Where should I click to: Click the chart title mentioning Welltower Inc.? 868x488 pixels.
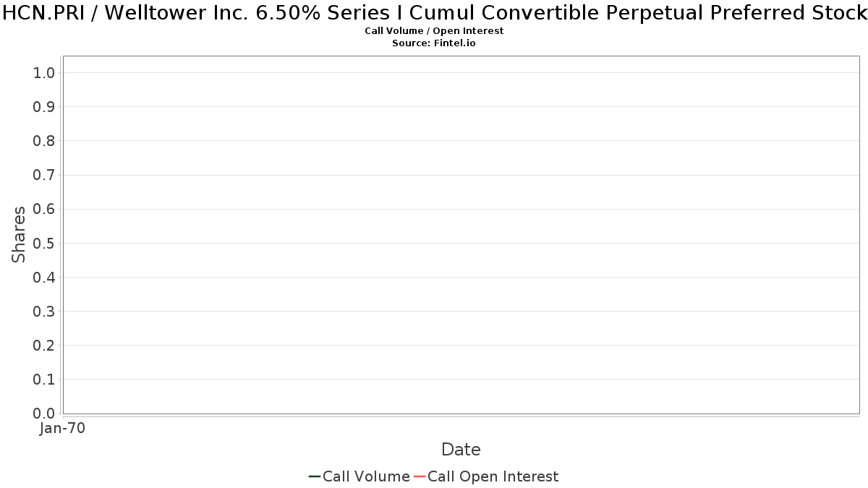tap(434, 13)
